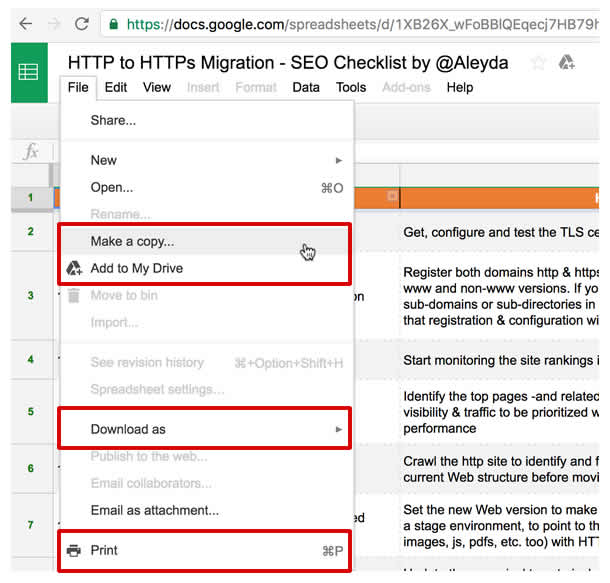Select row header 2
610x583 pixels.
pyautogui.click(x=31, y=232)
